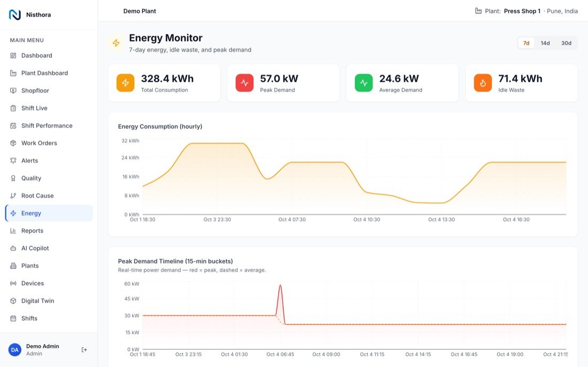Navigate to Work Orders

point(49,143)
